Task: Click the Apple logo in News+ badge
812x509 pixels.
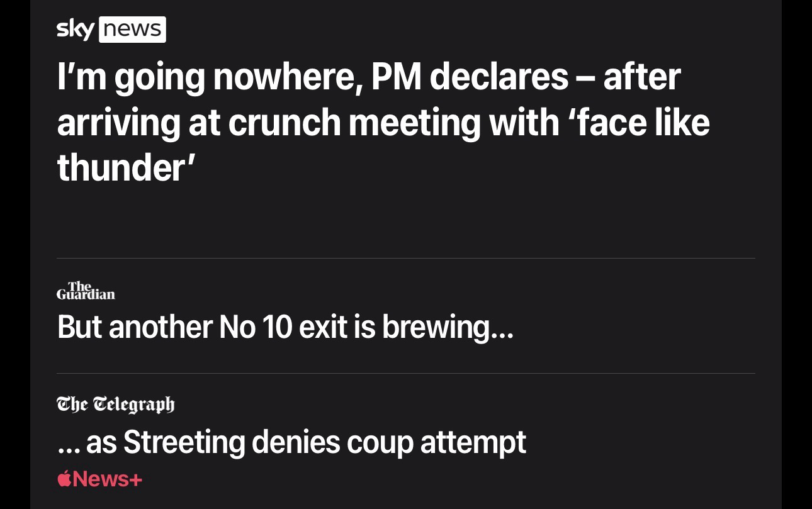Action: coord(64,479)
